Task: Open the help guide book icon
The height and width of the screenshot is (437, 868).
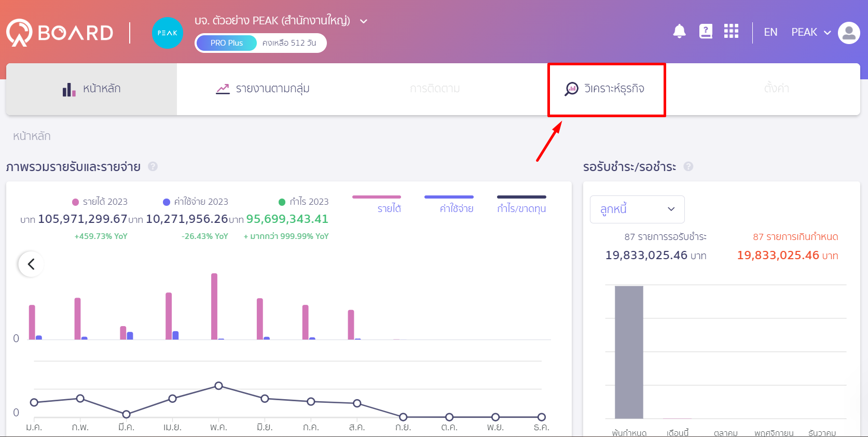Action: click(706, 32)
